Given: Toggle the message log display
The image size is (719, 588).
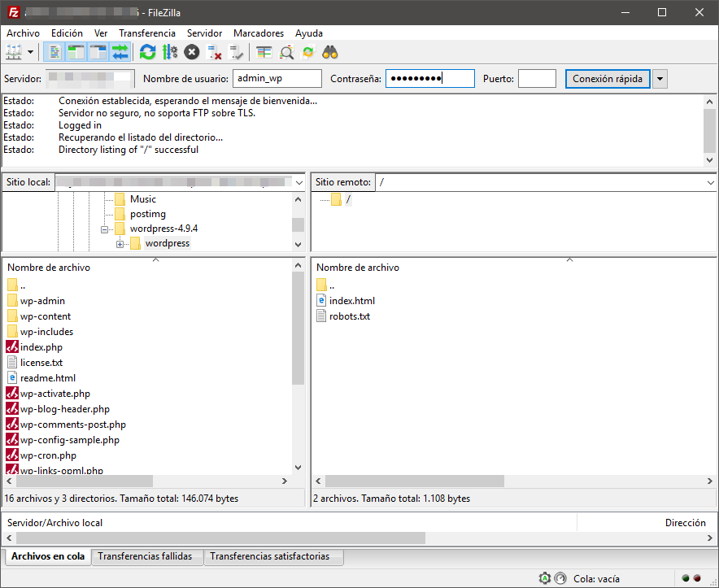Looking at the screenshot, I should click(54, 52).
